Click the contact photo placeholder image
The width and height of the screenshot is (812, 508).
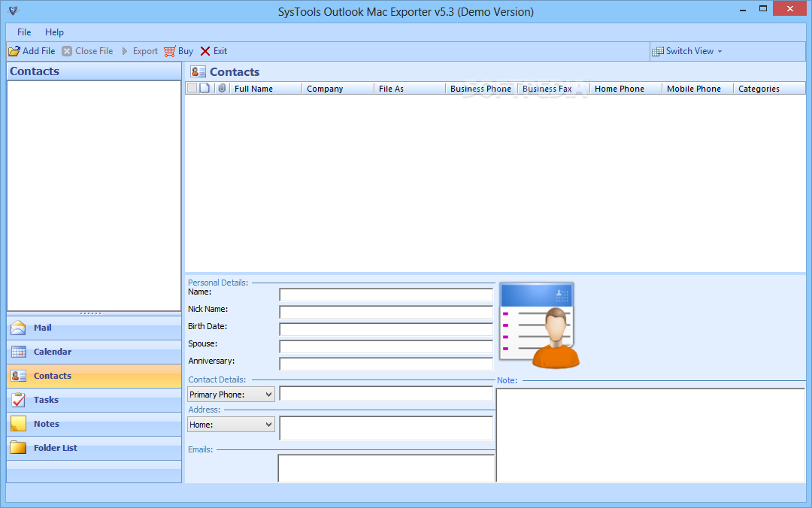click(539, 325)
